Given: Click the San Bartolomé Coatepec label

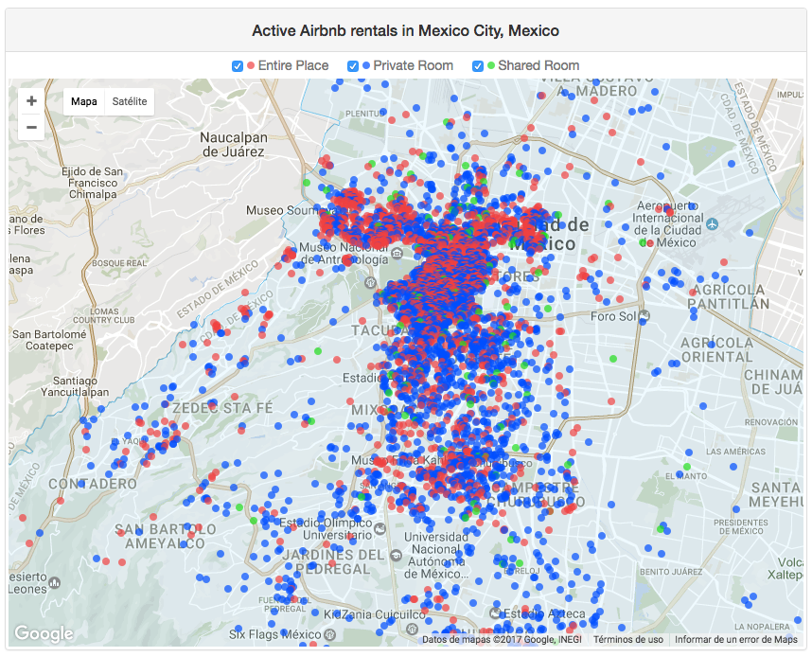Looking at the screenshot, I should point(49,340).
